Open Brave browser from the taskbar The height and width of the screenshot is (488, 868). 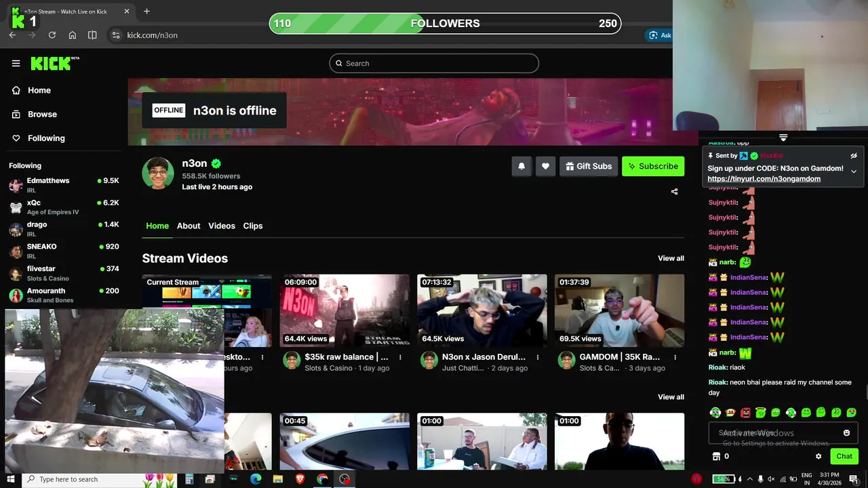coord(300,479)
